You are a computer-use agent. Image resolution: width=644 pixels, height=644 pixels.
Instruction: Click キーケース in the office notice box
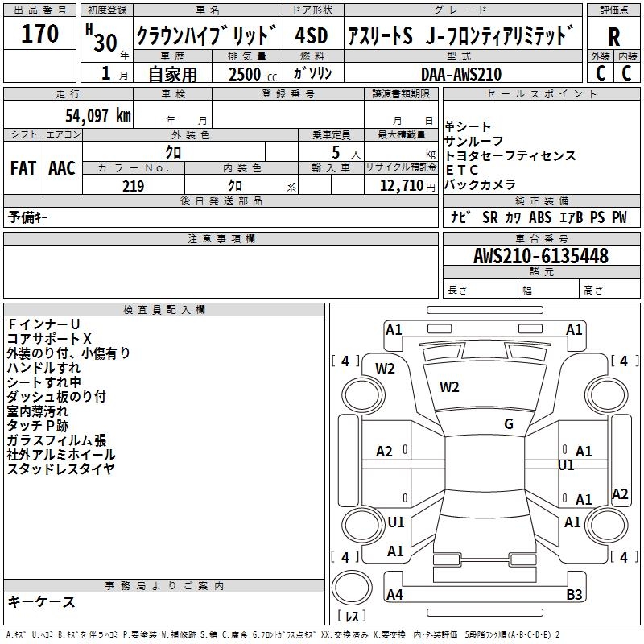click(42, 602)
